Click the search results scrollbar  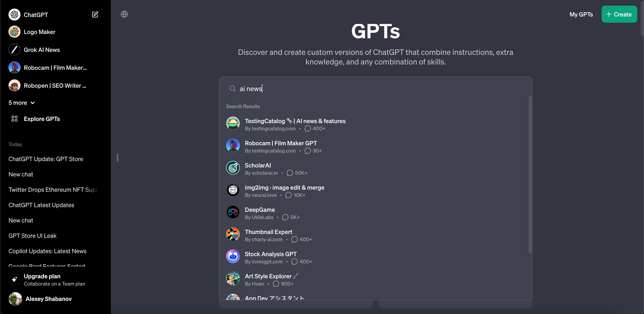pos(530,174)
